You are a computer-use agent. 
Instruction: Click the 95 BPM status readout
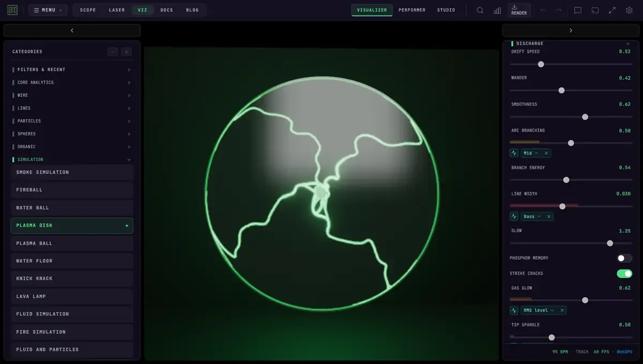coord(560,352)
